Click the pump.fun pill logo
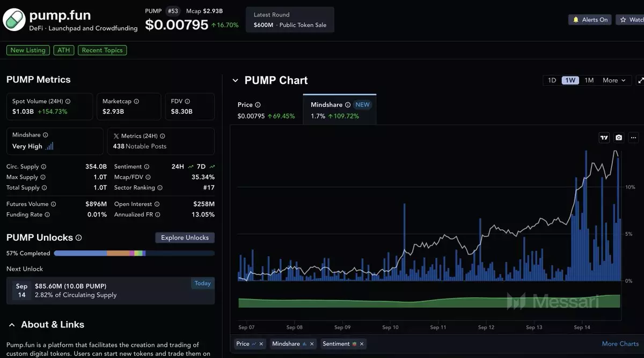This screenshot has width=644, height=358. [14, 20]
